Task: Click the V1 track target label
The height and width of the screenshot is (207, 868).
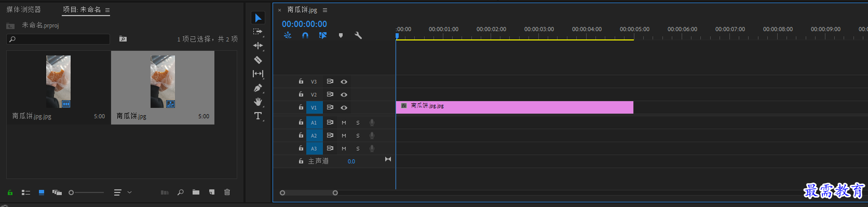Action: point(314,107)
